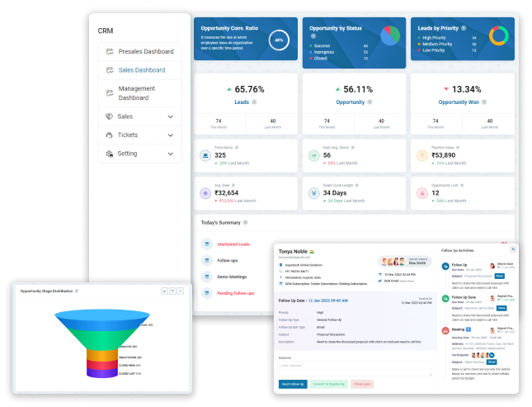Click info icon next to Today's Summary

pos(245,223)
